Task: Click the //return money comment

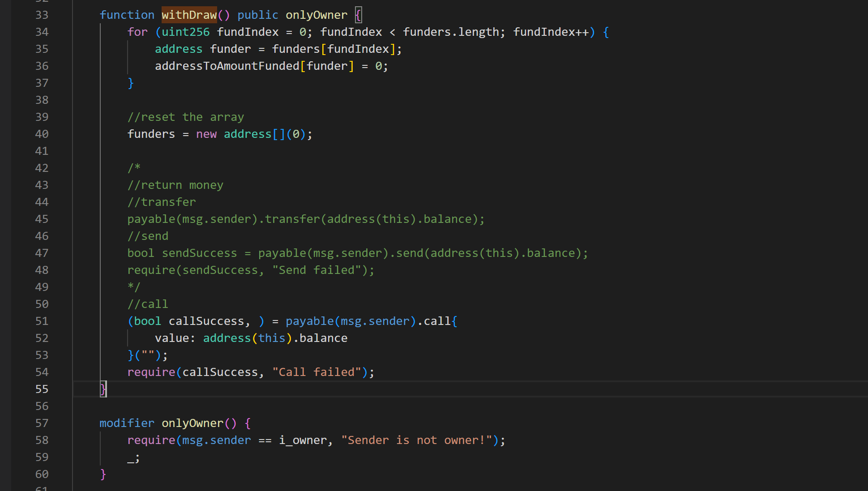Action: point(175,185)
